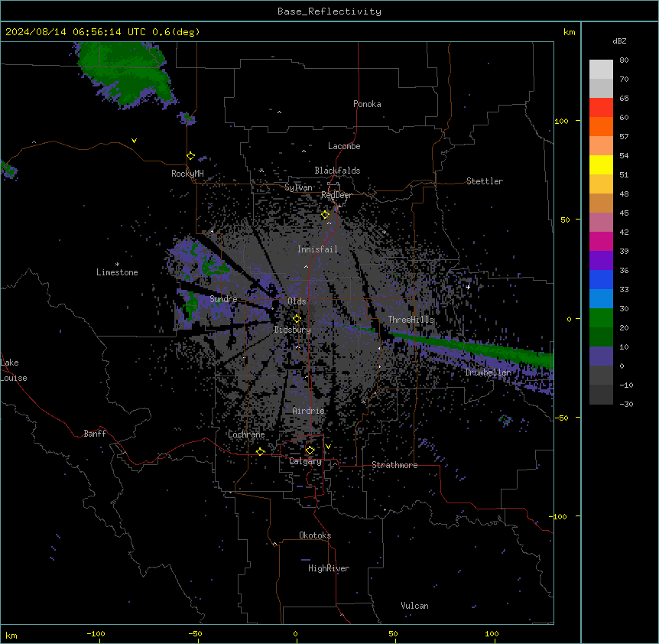Click the yellow diamond marker above Calgary label
Screen dimensions: 659x644
(310, 450)
